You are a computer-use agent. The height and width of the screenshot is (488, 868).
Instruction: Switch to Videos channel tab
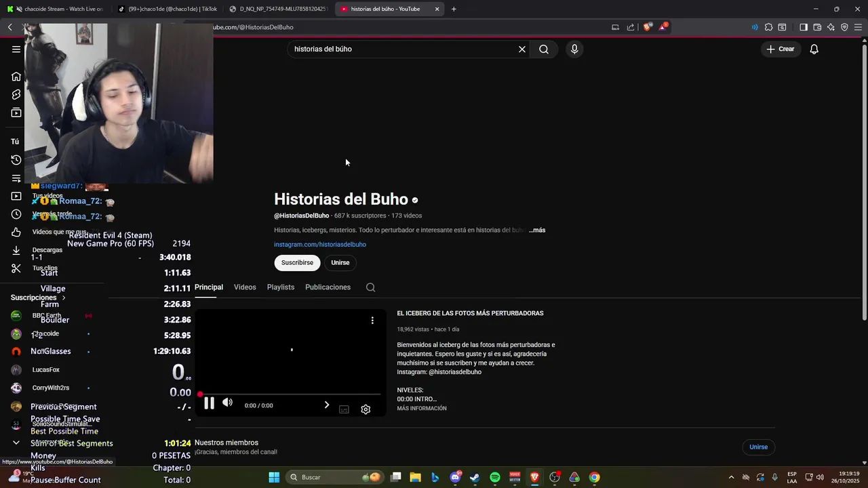pyautogui.click(x=245, y=287)
